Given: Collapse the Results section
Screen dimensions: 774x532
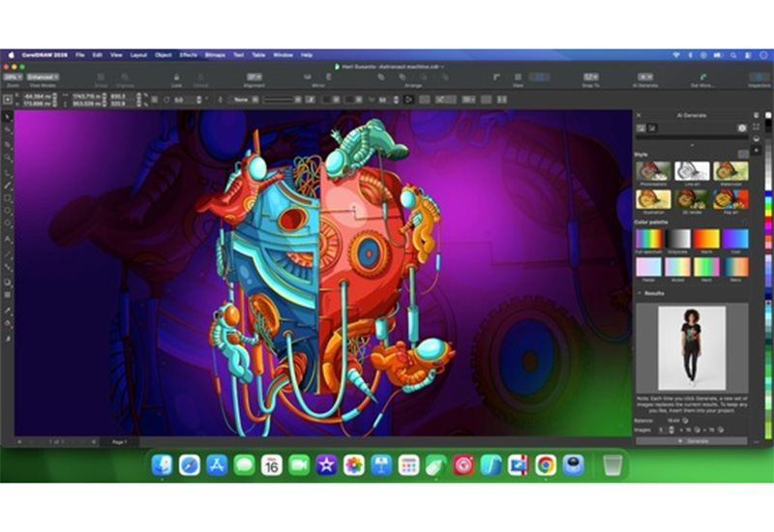Looking at the screenshot, I should click(640, 292).
